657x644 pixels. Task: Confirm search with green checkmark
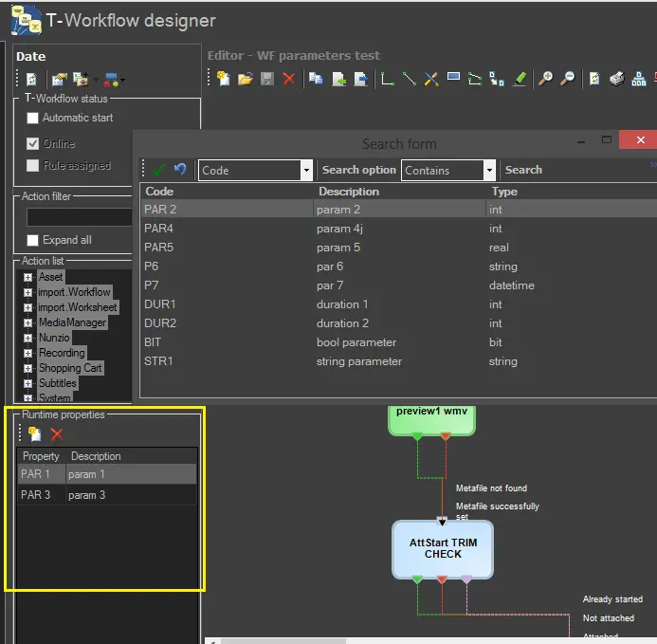158,170
